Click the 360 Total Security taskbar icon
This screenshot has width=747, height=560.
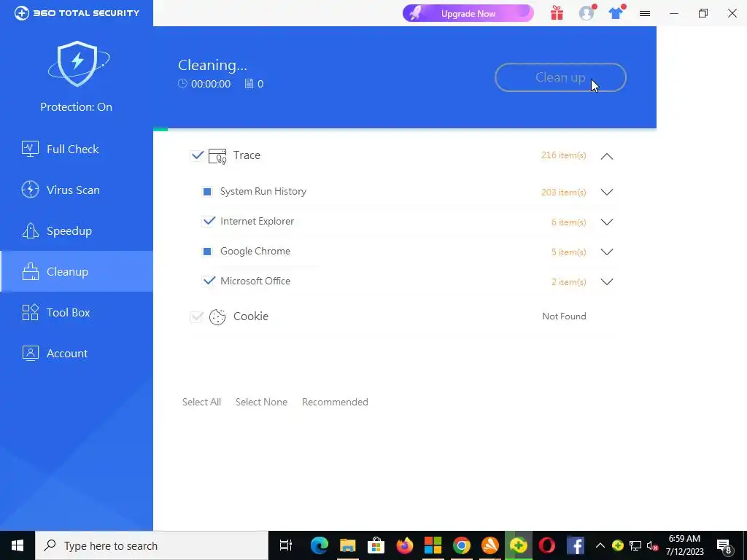tap(519, 545)
